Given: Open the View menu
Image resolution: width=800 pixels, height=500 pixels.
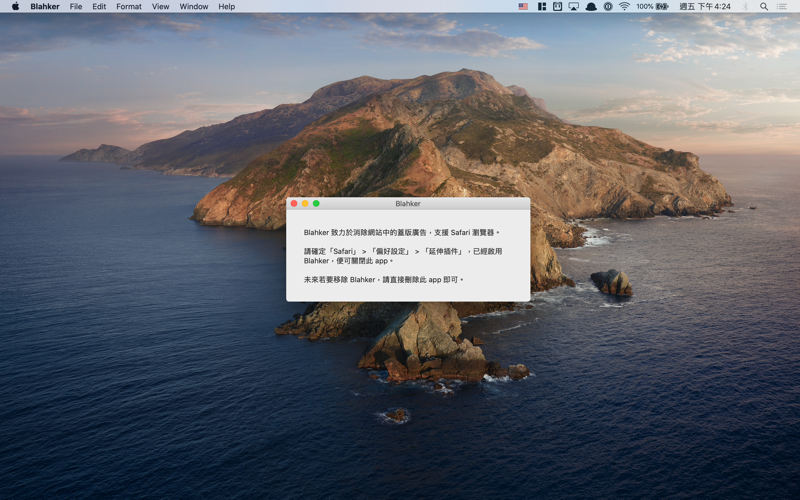Looking at the screenshot, I should click(160, 6).
